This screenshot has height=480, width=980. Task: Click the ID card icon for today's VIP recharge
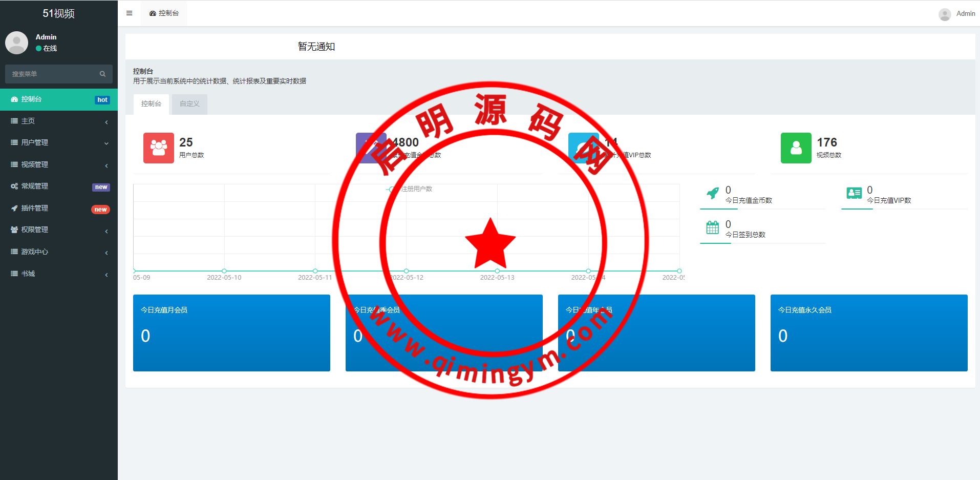click(854, 193)
